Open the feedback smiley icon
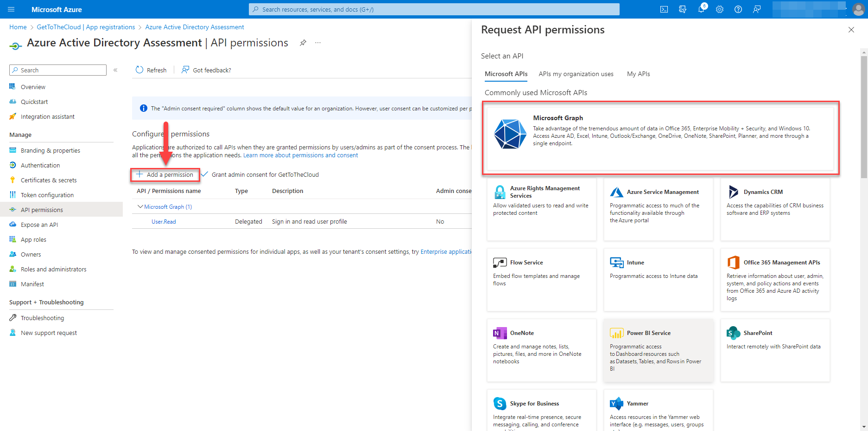The image size is (868, 431). (x=757, y=9)
